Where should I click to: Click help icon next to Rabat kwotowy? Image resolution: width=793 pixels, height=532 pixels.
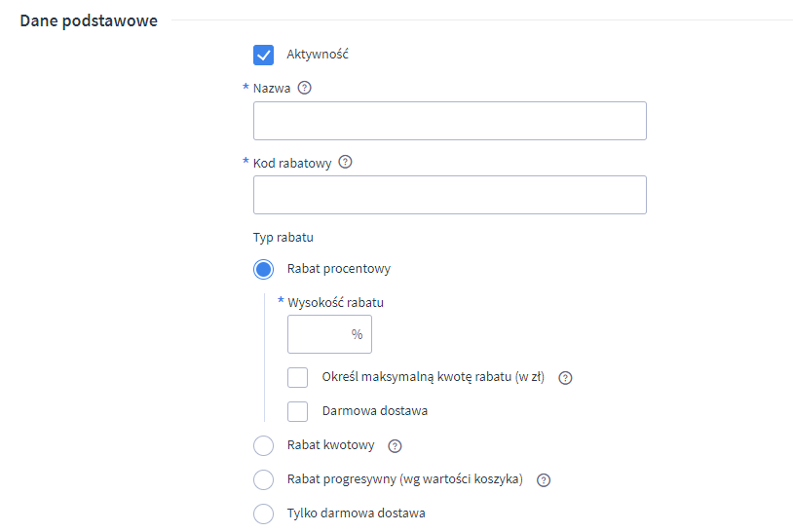tap(395, 446)
